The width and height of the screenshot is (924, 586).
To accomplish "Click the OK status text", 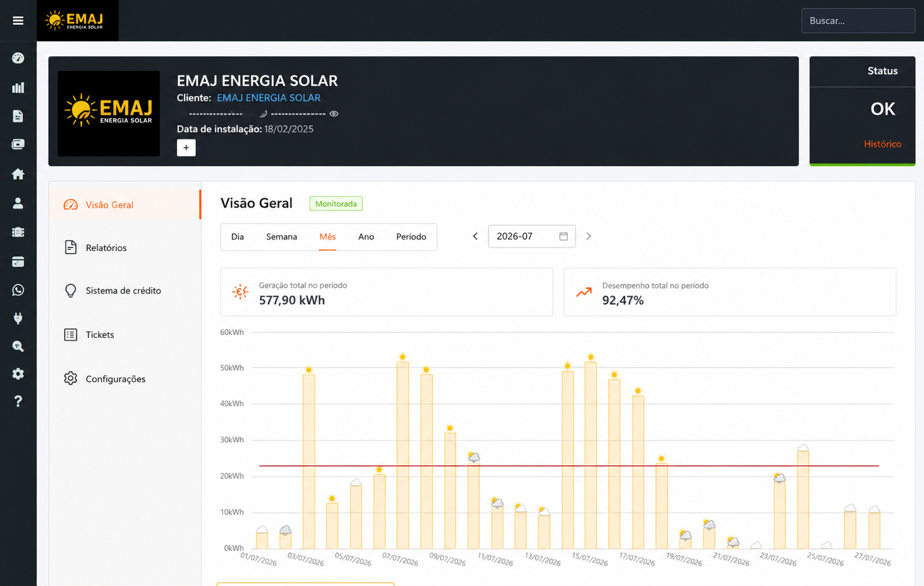I will (x=883, y=109).
